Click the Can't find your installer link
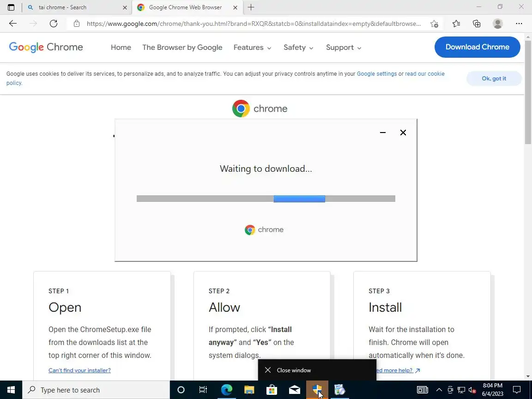The height and width of the screenshot is (399, 532). (x=79, y=370)
